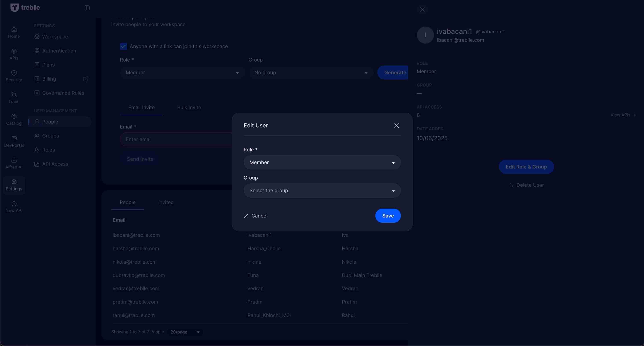Switch to the Invited tab
This screenshot has height=346, width=644.
(166, 203)
